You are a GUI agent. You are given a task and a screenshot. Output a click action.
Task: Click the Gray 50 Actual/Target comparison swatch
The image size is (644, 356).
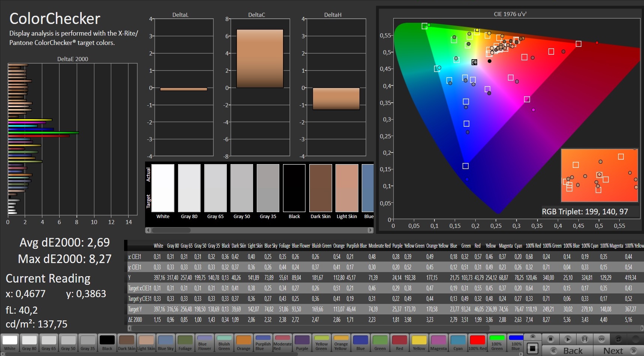[241, 188]
